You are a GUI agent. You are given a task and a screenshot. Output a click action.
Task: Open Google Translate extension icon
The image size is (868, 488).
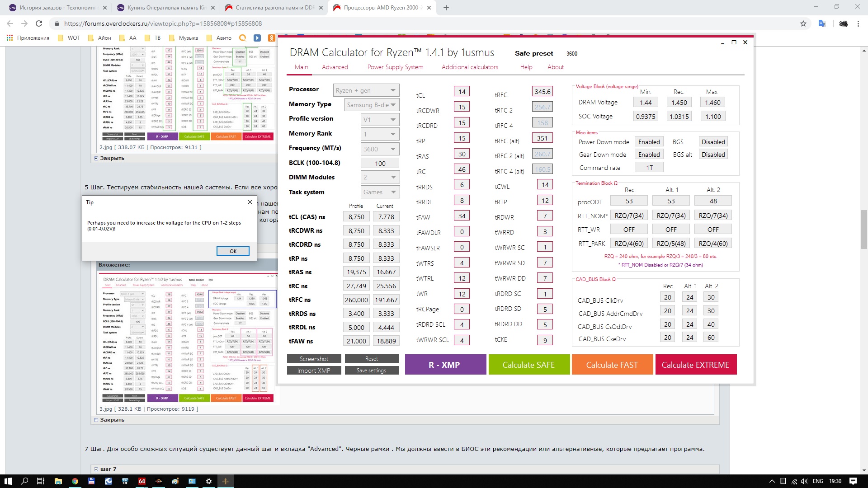coord(822,23)
